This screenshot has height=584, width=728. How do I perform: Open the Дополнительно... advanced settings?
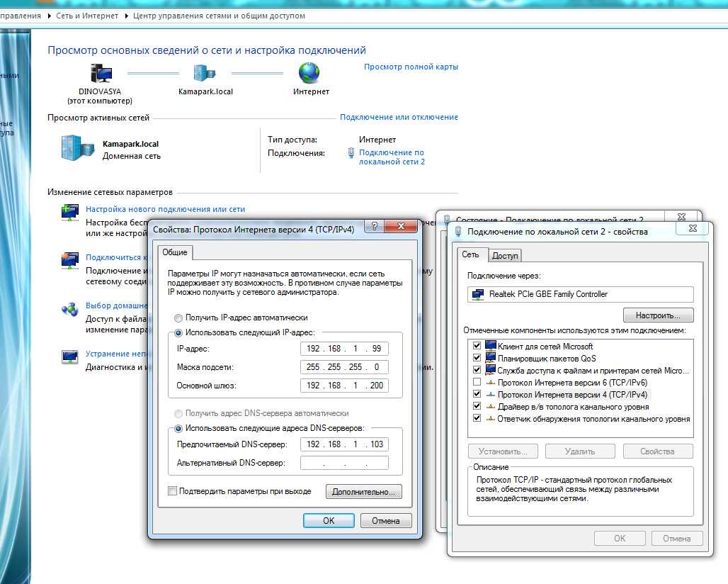(364, 492)
